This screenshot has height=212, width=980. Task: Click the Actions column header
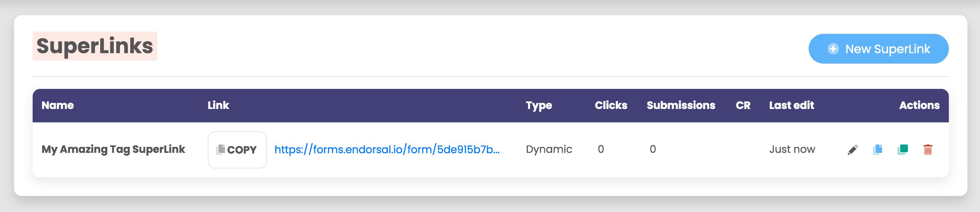click(x=919, y=105)
